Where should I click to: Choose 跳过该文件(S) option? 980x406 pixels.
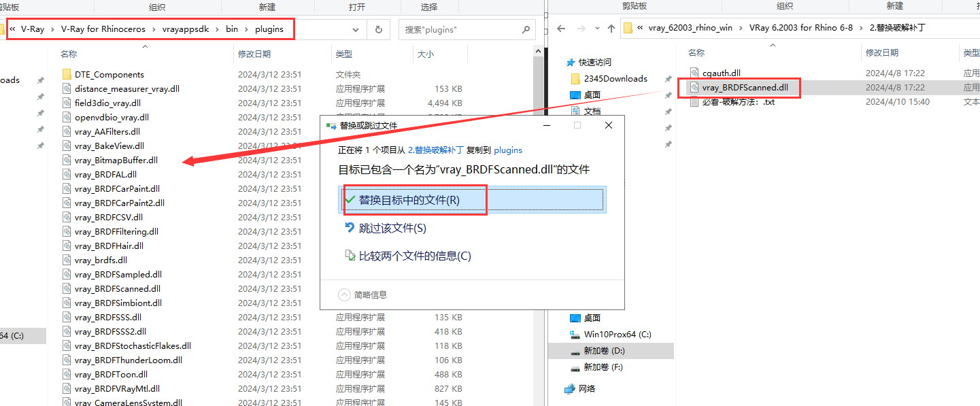coord(392,228)
